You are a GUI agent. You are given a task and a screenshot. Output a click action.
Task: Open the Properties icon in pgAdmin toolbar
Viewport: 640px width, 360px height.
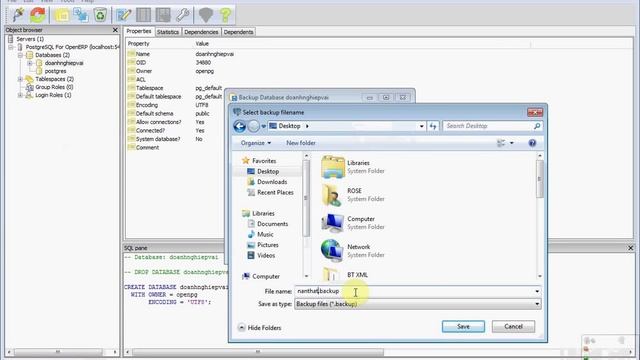(62, 15)
